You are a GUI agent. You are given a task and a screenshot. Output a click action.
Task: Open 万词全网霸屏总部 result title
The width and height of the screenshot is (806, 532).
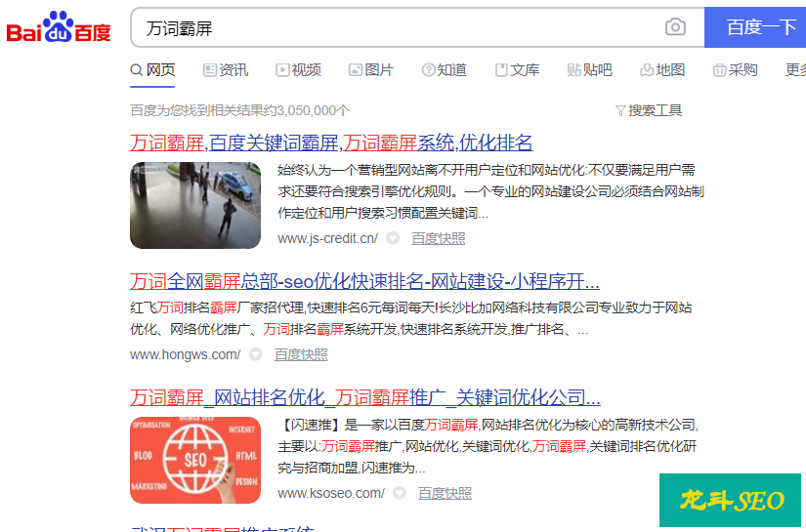pos(364,281)
